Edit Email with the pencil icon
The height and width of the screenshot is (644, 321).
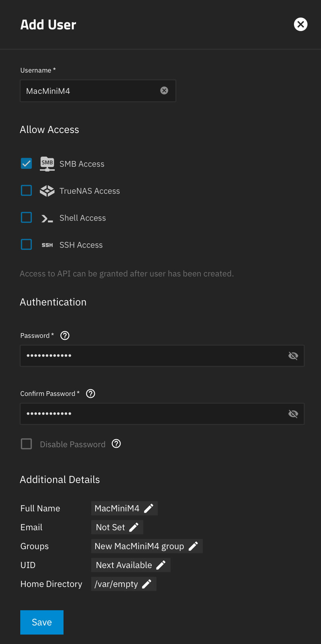click(134, 527)
